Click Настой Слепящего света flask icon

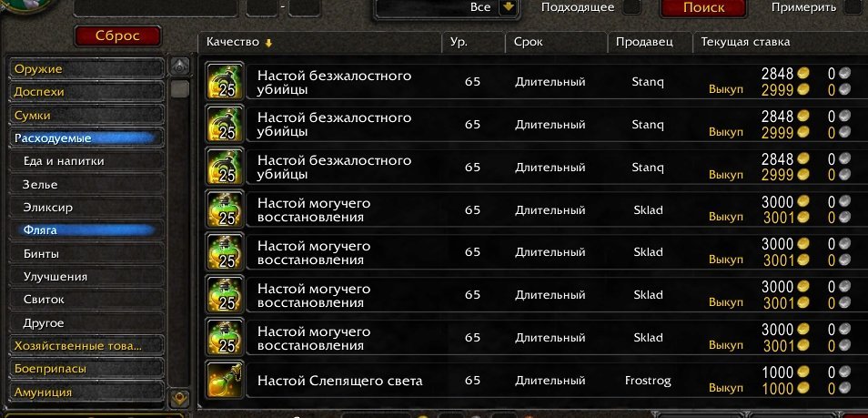click(x=225, y=380)
